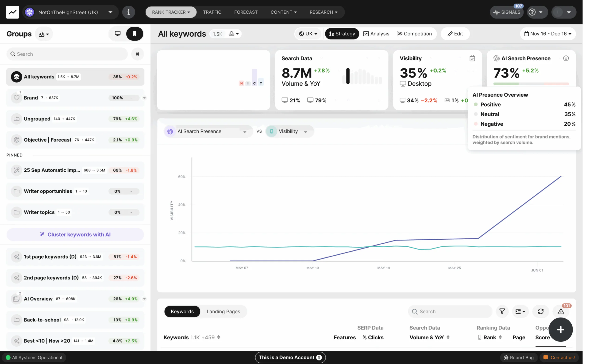Open the AI Search Presence metric dropdown
601x364 pixels.
point(208,131)
